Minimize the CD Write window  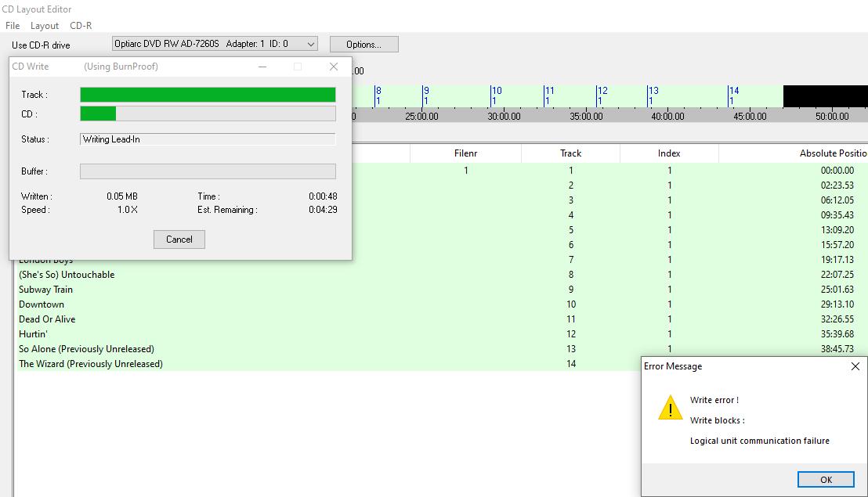pyautogui.click(x=262, y=67)
